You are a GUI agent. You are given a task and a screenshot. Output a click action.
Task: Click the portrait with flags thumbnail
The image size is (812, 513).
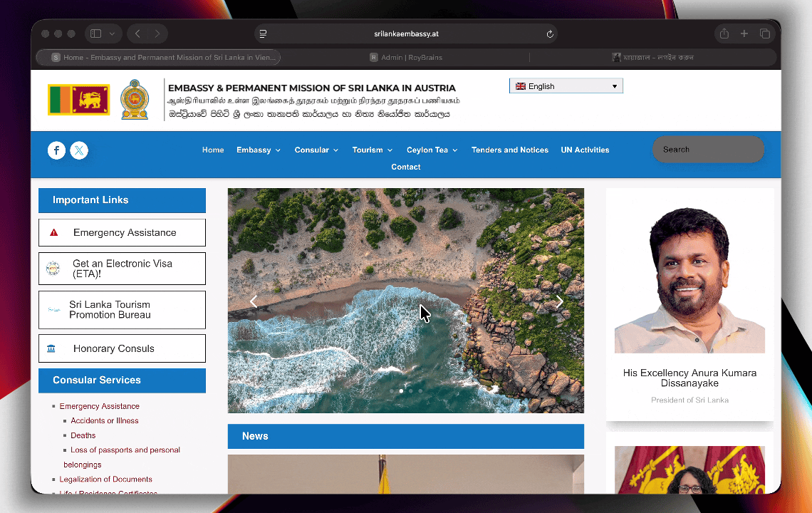(689, 470)
